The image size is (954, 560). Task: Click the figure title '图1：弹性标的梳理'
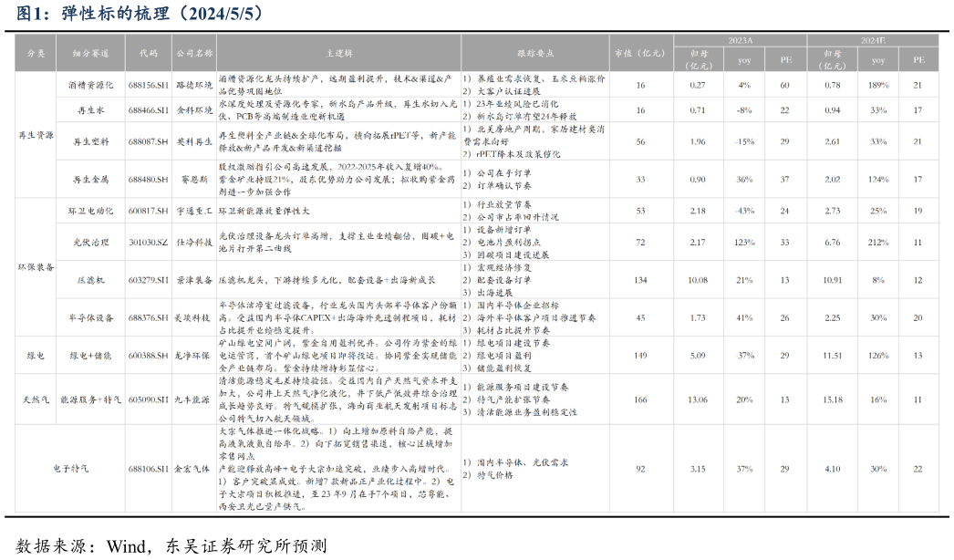click(92, 14)
